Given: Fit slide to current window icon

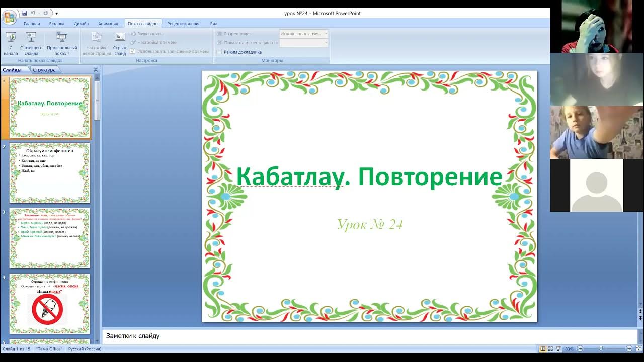Looking at the screenshot, I should click(x=638, y=348).
